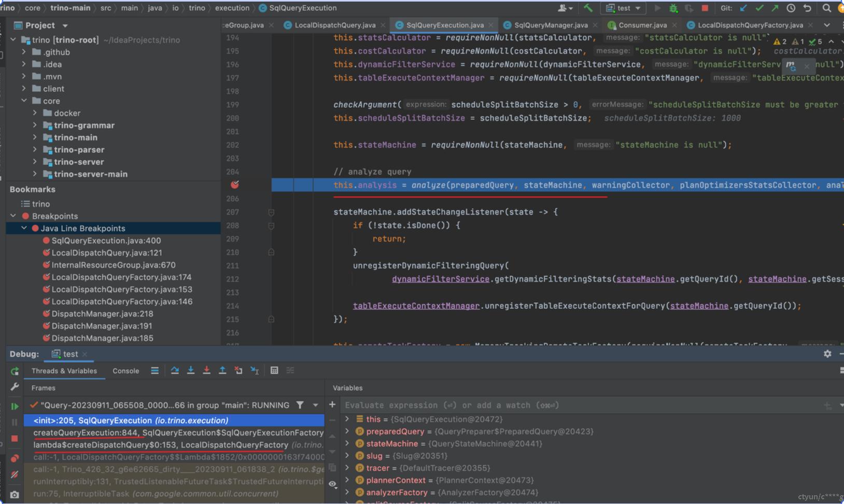Image resolution: width=844 pixels, height=504 pixels.
Task: Collapse the core folder
Action: point(24,101)
